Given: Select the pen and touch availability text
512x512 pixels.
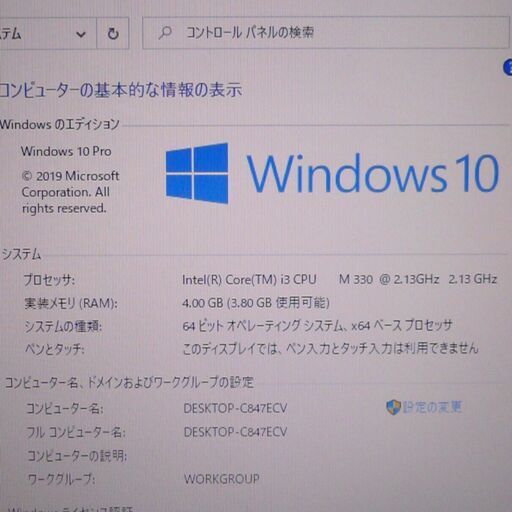Looking at the screenshot, I should pyautogui.click(x=330, y=349).
